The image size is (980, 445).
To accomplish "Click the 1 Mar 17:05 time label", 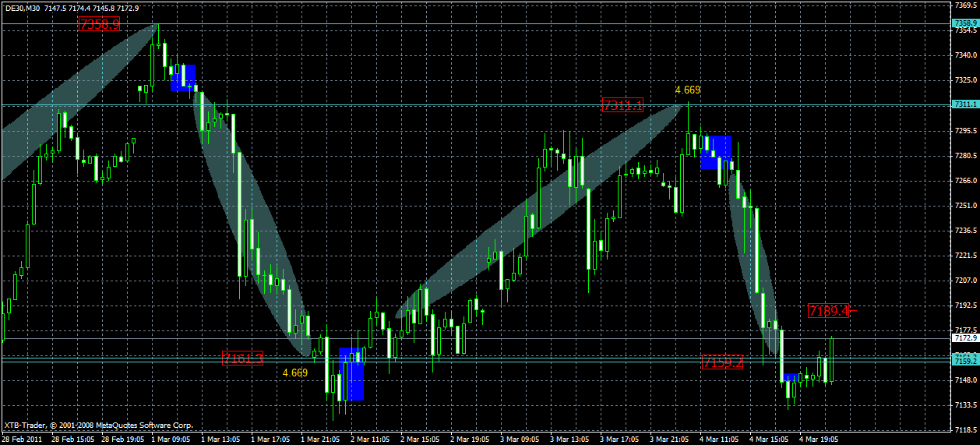I will (270, 439).
